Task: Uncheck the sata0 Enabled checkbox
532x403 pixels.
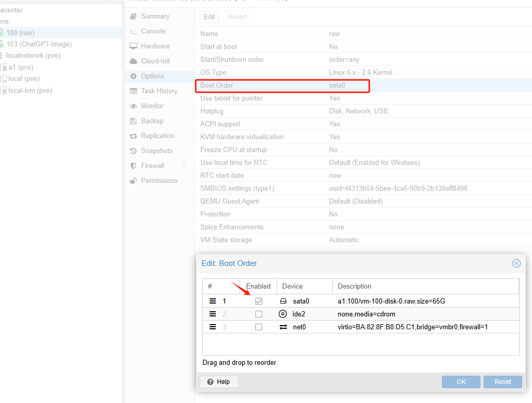Action: [x=259, y=301]
